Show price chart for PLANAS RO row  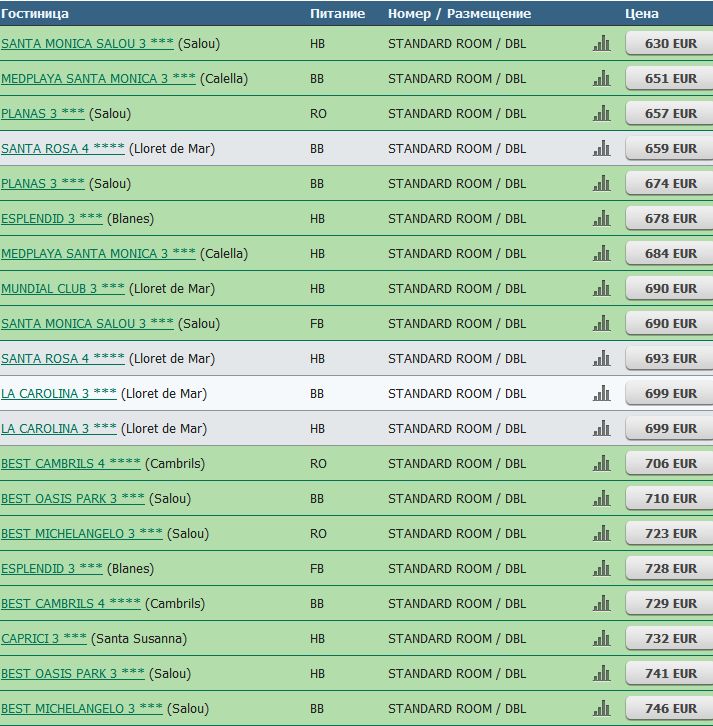pos(601,113)
